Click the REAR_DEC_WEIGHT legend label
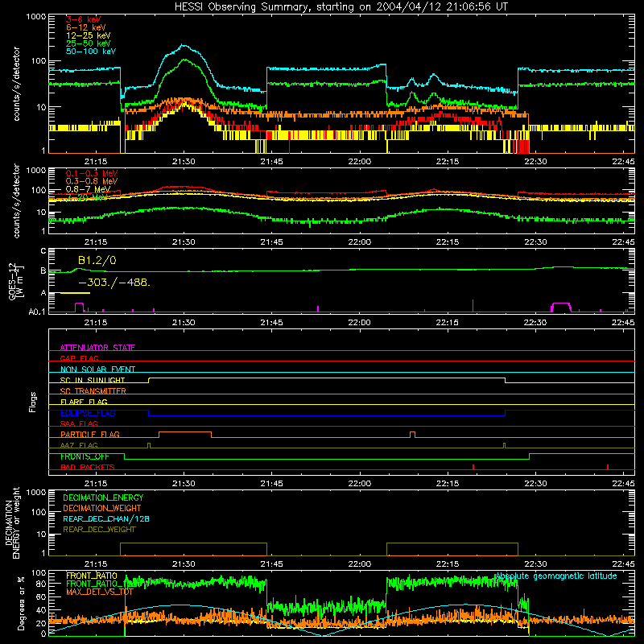This screenshot has width=644, height=644. pos(99,530)
